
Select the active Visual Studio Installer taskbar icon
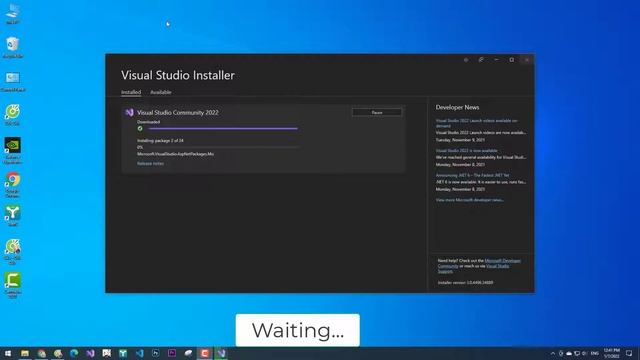tap(221, 353)
